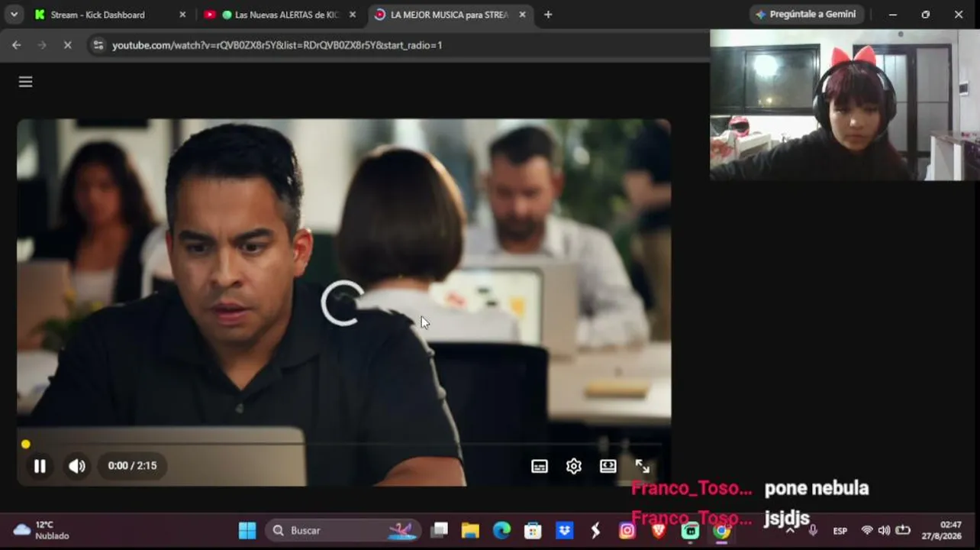
Task: Go back to the previous page
Action: tap(17, 45)
